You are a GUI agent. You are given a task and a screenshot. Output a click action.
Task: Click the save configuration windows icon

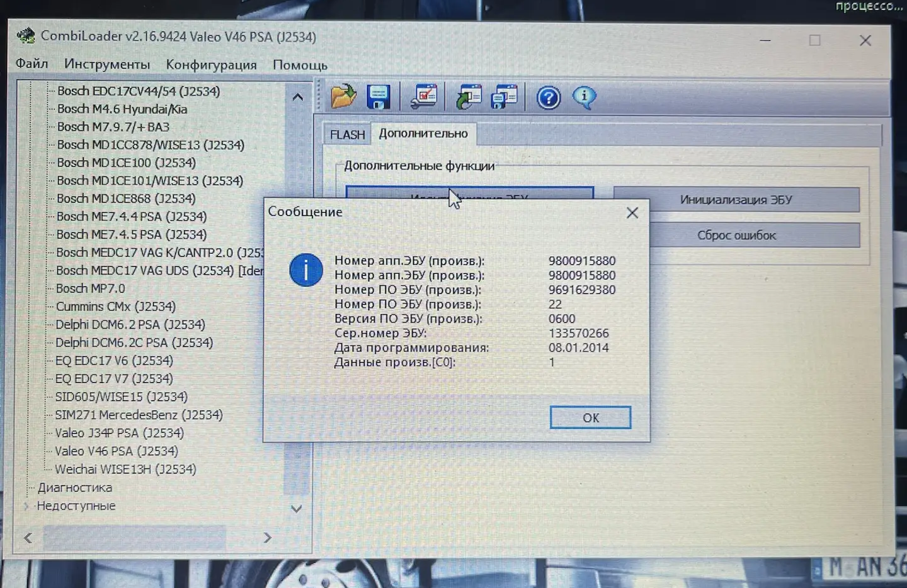coord(504,97)
